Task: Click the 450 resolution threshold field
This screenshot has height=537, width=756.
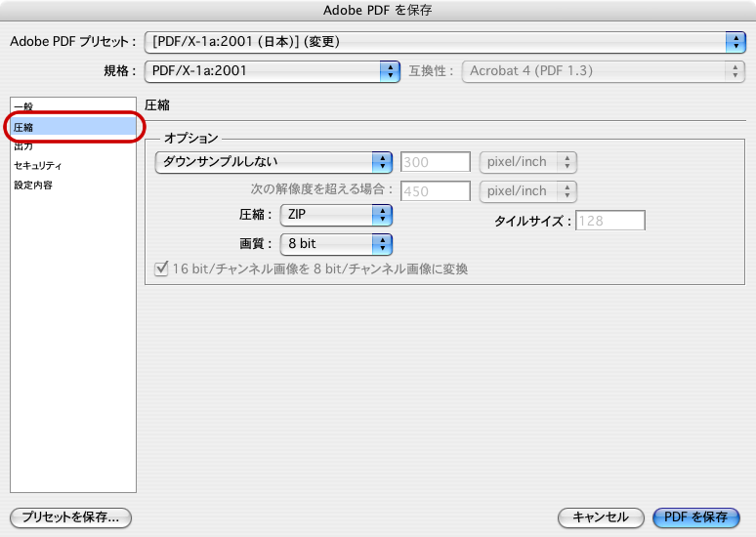Action: 436,191
